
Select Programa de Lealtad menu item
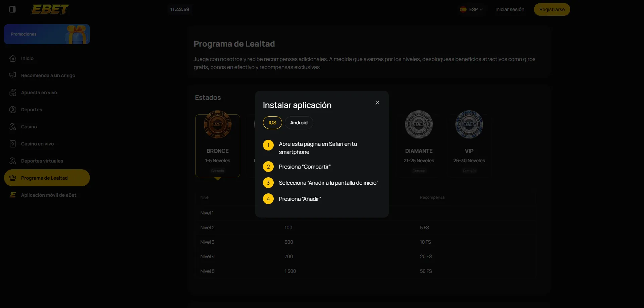pyautogui.click(x=47, y=178)
